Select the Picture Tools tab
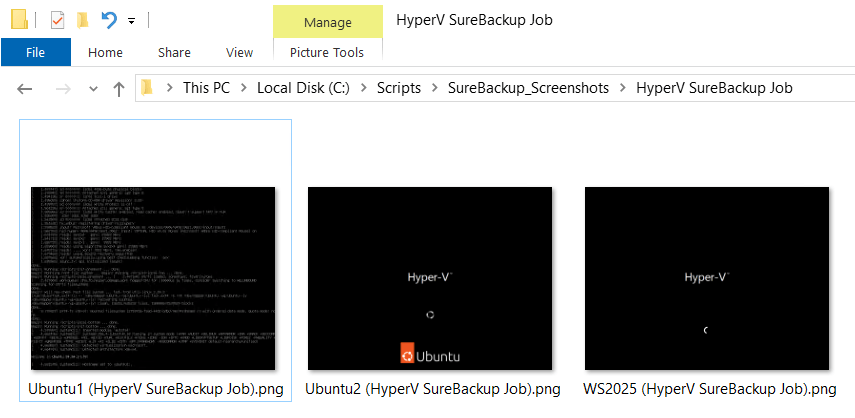This screenshot has height=418, width=855. [327, 52]
